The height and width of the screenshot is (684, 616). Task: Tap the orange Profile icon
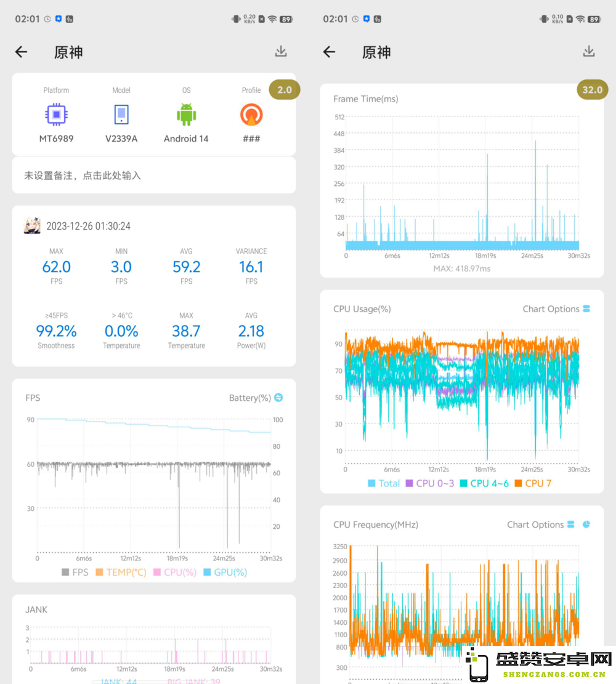tap(251, 115)
